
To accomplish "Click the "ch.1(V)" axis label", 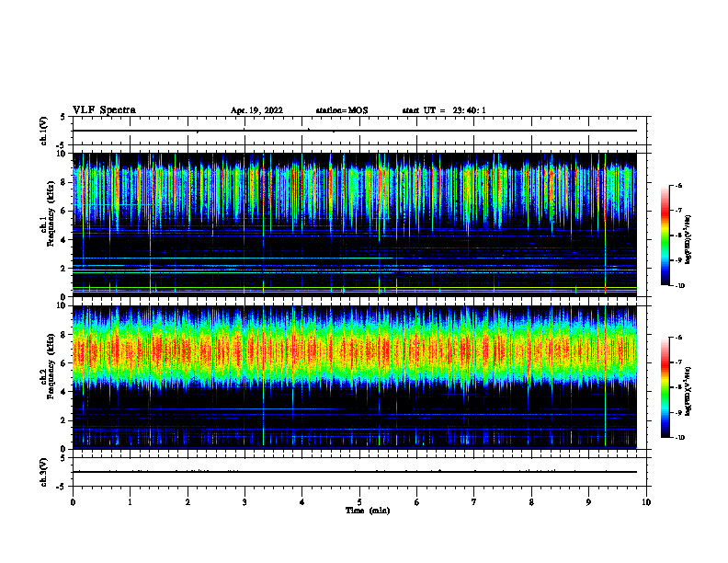I will 44,131.
